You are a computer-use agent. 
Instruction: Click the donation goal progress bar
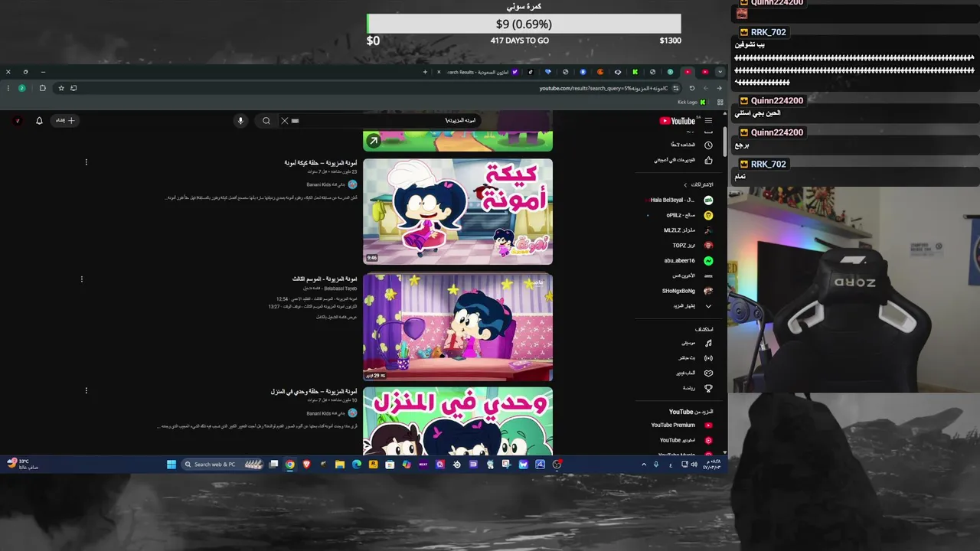coord(524,24)
